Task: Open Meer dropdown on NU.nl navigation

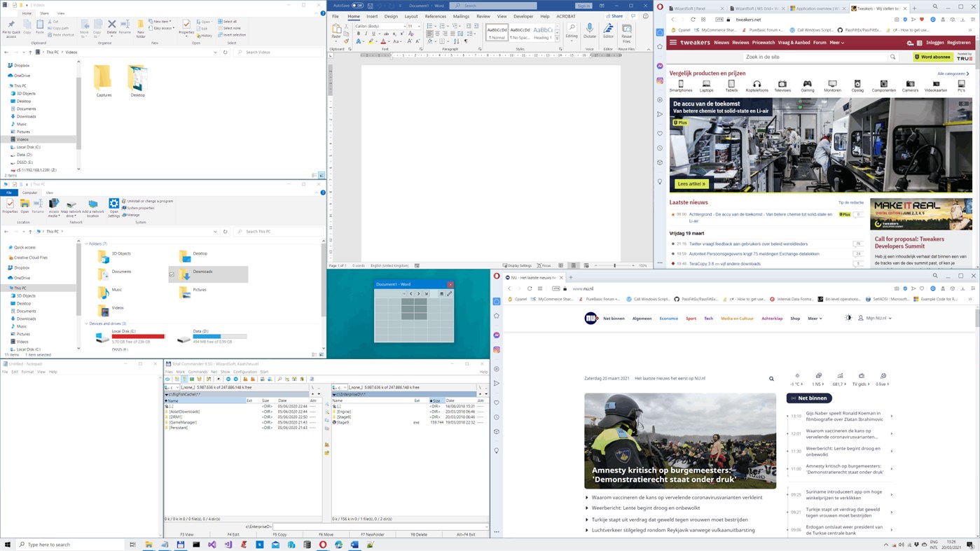Action: point(815,319)
